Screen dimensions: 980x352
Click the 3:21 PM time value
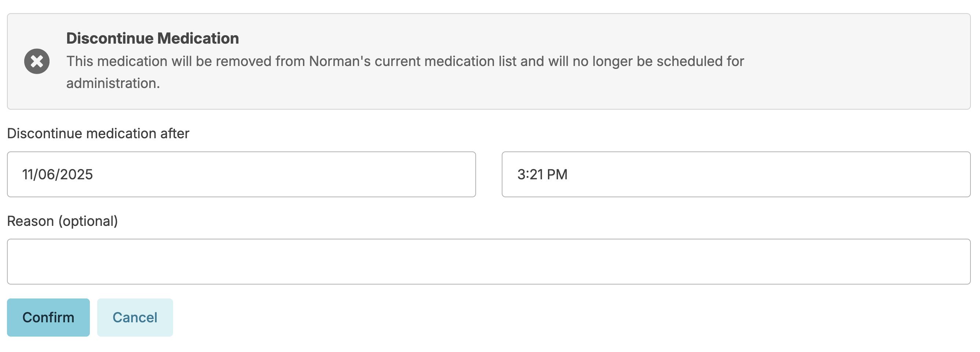542,175
